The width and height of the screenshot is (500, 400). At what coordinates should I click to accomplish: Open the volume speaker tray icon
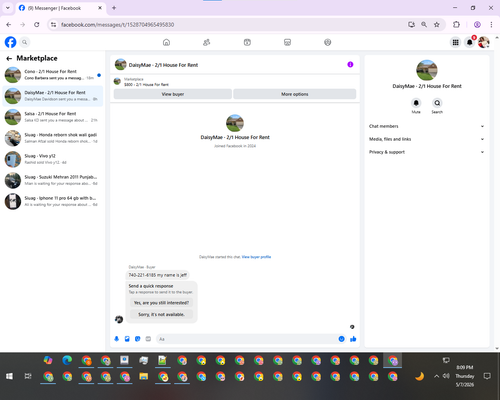point(446,376)
